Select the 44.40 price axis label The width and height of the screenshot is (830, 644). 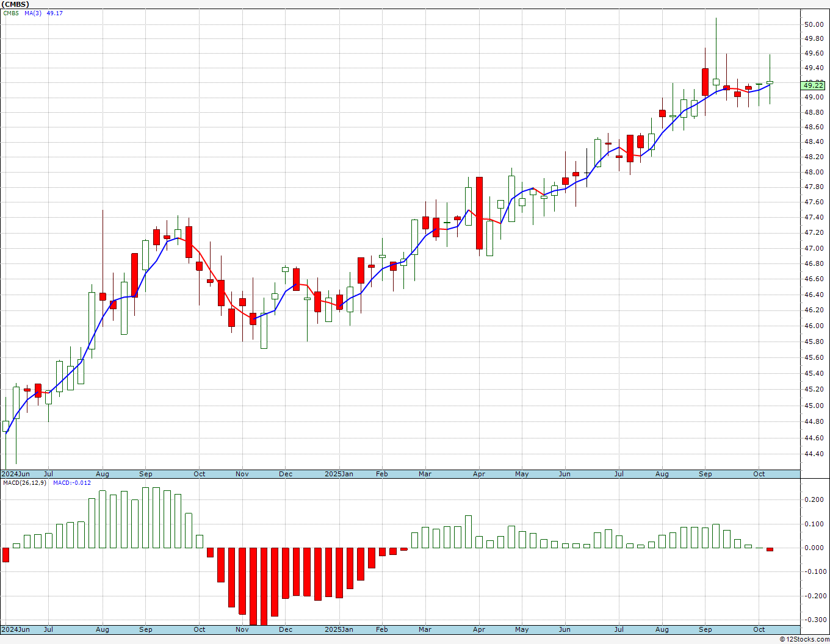[x=814, y=454]
